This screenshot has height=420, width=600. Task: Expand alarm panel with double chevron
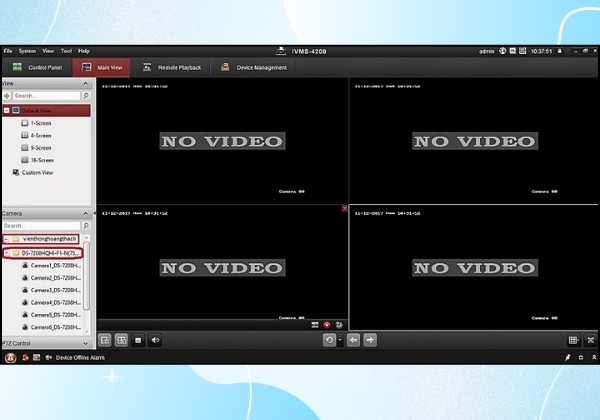tap(594, 357)
